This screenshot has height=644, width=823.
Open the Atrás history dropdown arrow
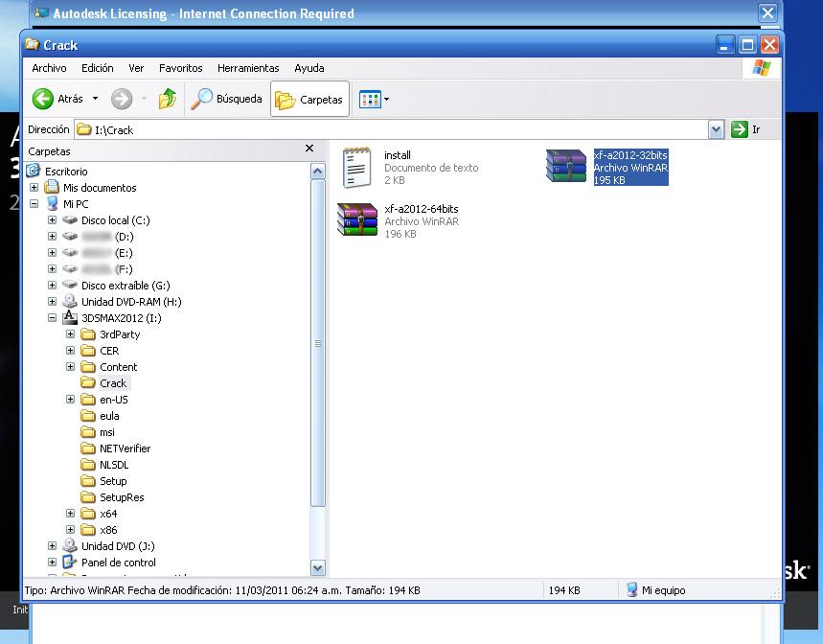tap(95, 99)
